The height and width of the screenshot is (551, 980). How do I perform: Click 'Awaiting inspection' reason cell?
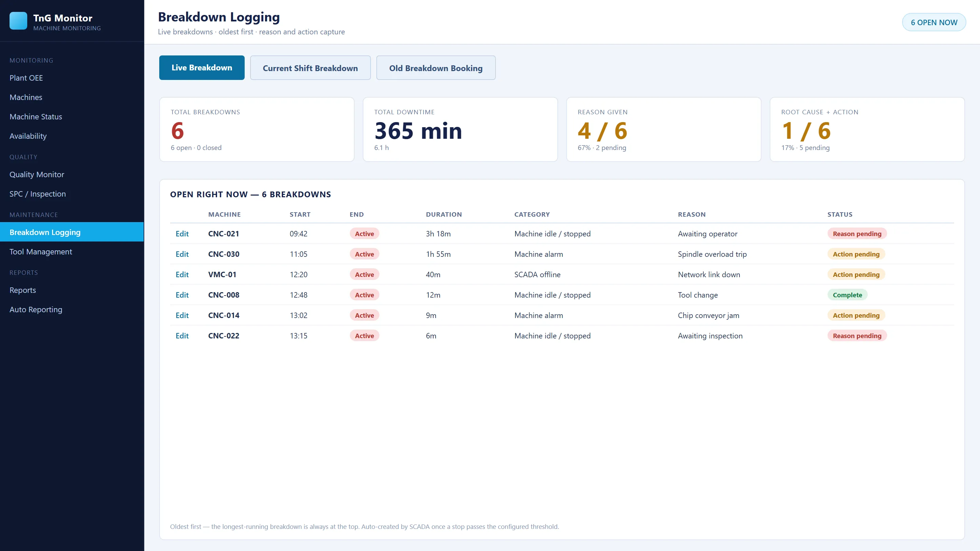coord(710,336)
